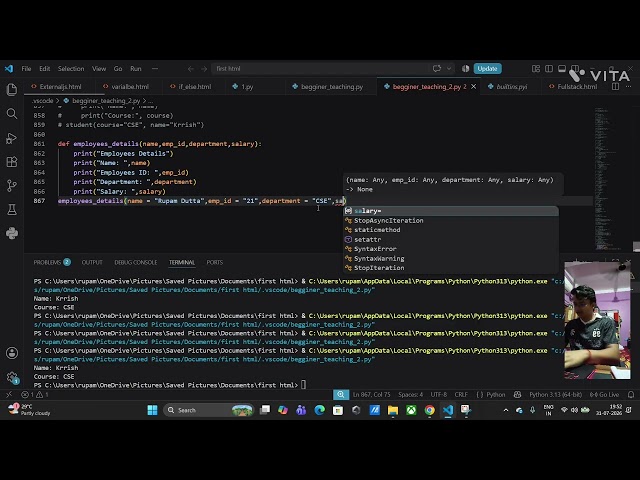Go back with the navigation arrow
Image resolution: width=640 pixels, height=480 pixels.
coord(191,69)
